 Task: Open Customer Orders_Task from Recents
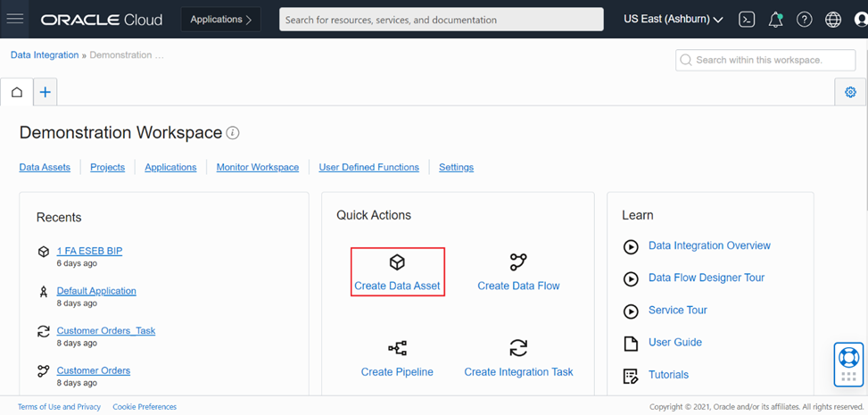click(x=105, y=330)
